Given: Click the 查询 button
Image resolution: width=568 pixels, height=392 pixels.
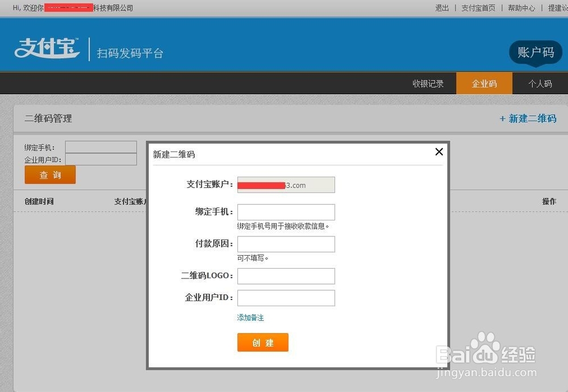Looking at the screenshot, I should pyautogui.click(x=50, y=175).
